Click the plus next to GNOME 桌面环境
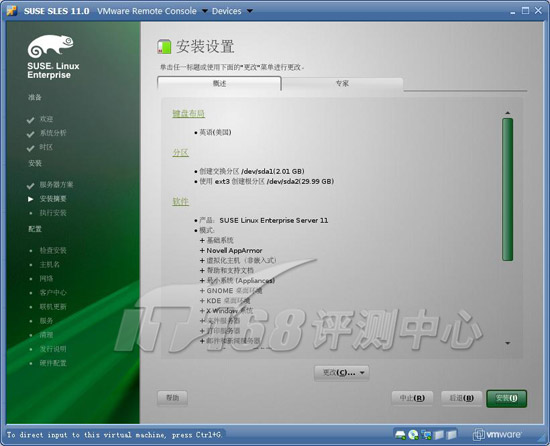550x446 pixels. tap(202, 291)
